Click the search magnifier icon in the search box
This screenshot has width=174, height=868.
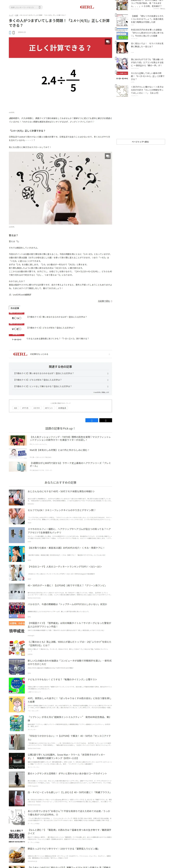(40, 7)
